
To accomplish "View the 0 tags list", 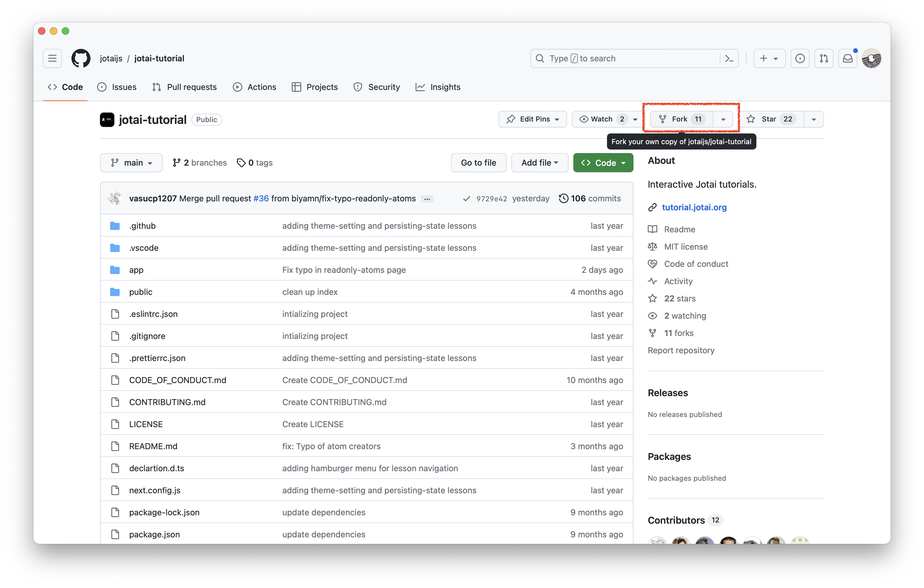I will (255, 163).
